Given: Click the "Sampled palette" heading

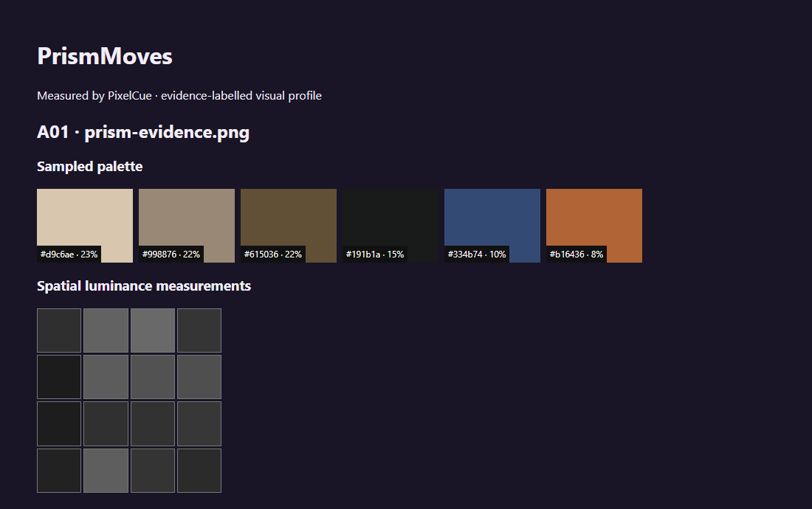Looking at the screenshot, I should pyautogui.click(x=89, y=167).
